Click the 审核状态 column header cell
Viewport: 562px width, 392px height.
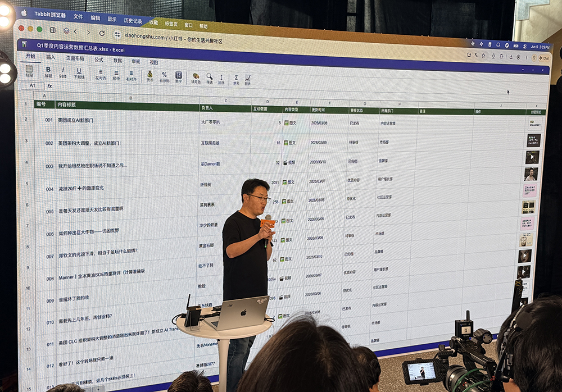click(364, 111)
